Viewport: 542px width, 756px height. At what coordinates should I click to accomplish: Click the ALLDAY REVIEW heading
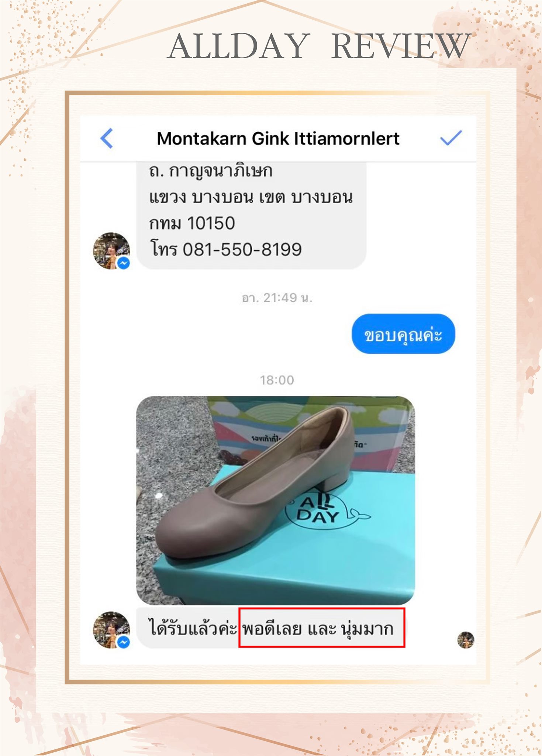tap(319, 46)
